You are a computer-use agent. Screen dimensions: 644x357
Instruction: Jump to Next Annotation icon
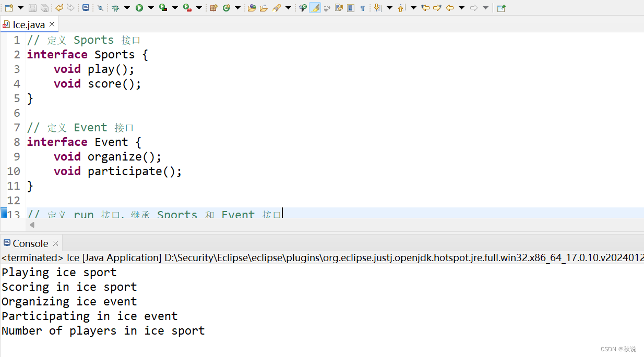tap(378, 8)
